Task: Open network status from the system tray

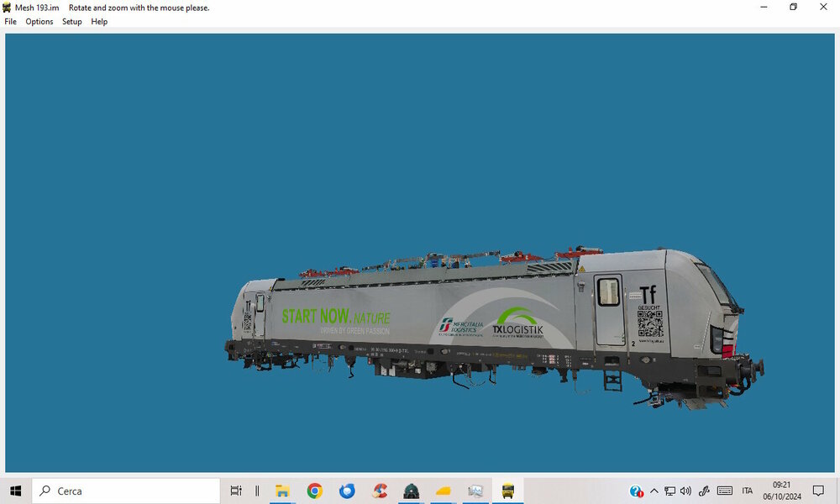Action: click(x=669, y=491)
